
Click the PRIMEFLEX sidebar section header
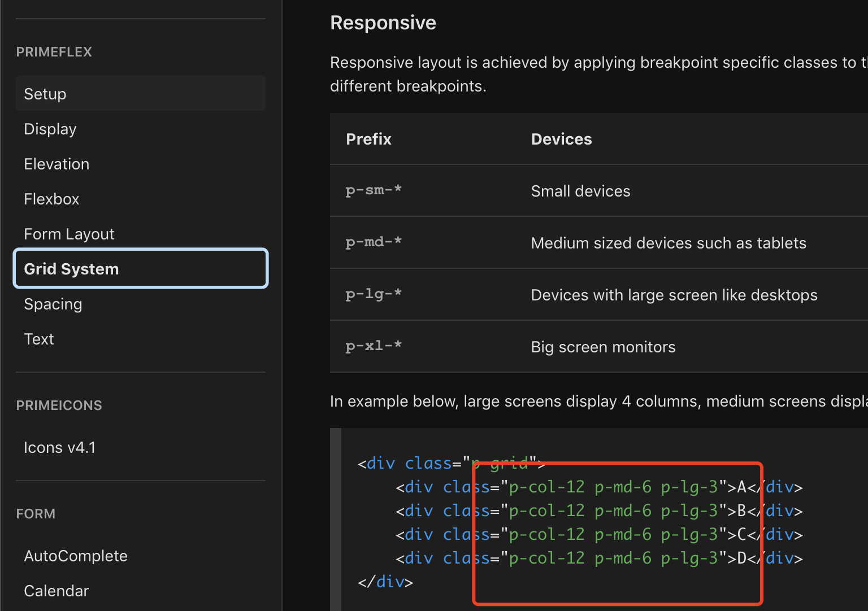click(x=54, y=52)
